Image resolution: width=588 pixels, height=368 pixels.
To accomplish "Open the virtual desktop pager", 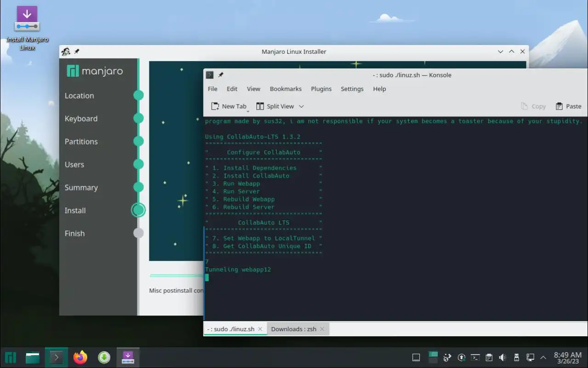I will 433,357.
